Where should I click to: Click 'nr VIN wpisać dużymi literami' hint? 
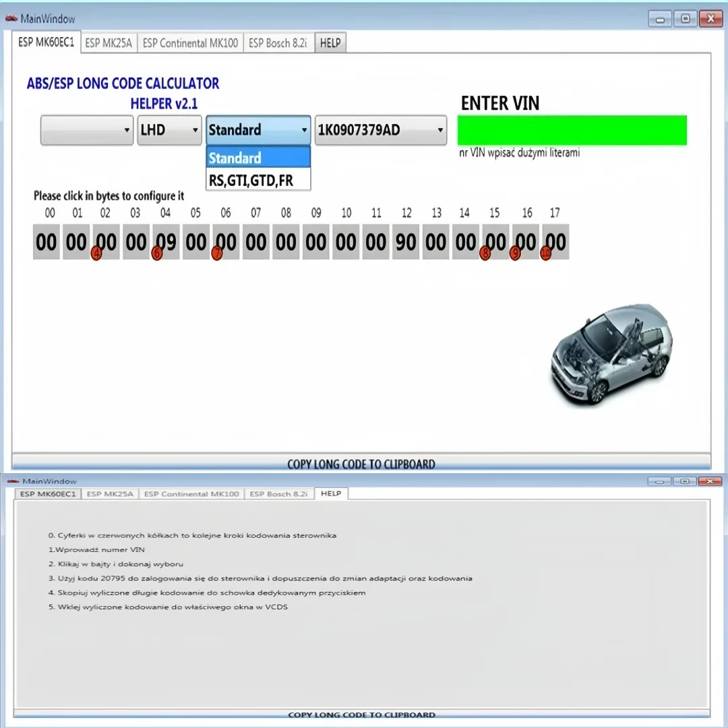click(520, 153)
